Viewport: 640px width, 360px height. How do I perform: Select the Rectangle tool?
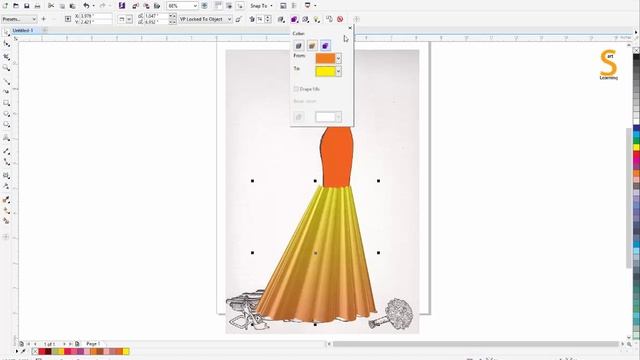(x=6, y=103)
